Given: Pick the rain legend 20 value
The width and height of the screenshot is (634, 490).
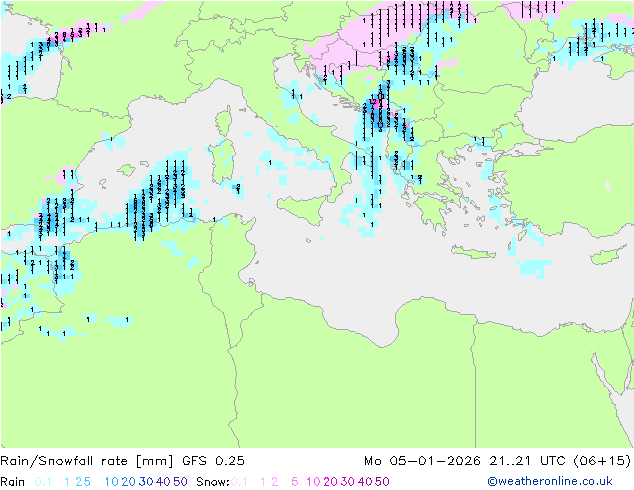Looking at the screenshot, I should point(129,482).
